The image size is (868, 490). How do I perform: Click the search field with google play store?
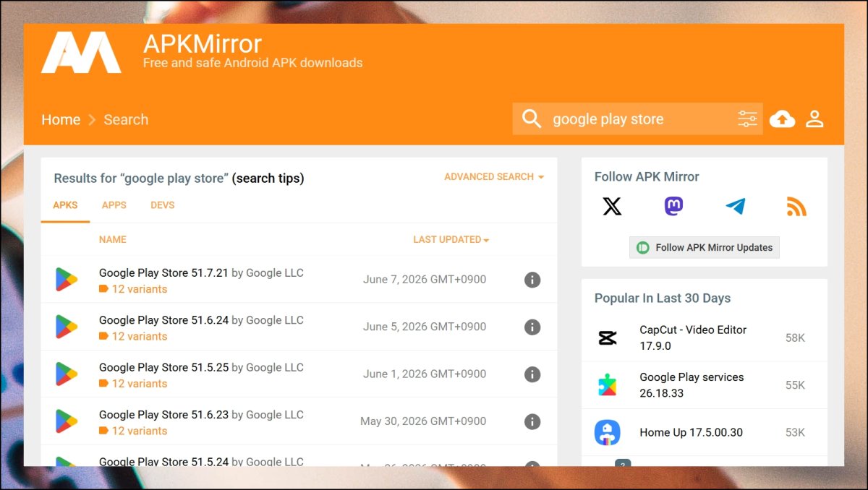[638, 119]
